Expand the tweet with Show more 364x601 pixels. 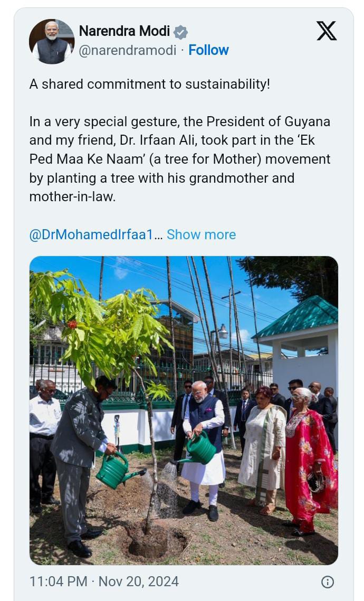pos(201,234)
